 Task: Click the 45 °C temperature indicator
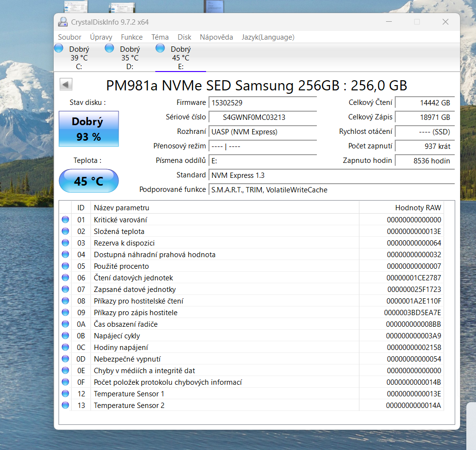point(89,181)
